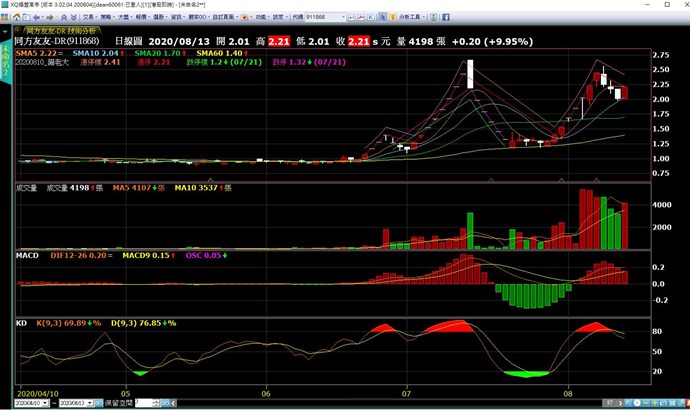
Task: Click the MACD indicator panel label
Action: pyautogui.click(x=27, y=256)
